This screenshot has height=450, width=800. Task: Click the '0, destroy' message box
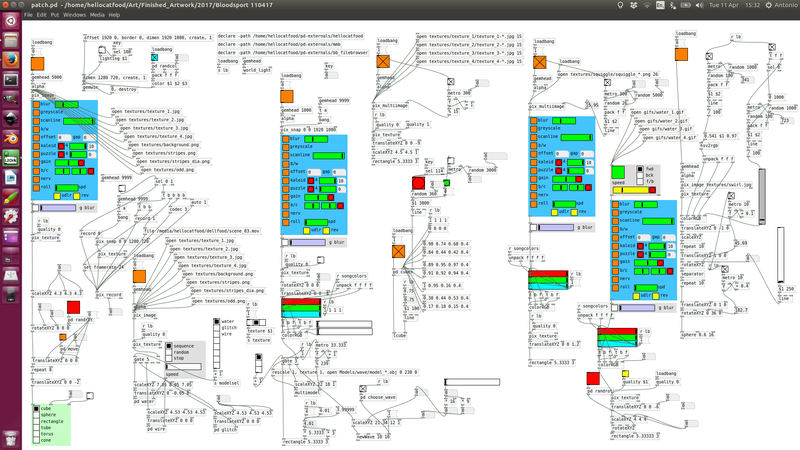[x=124, y=89]
